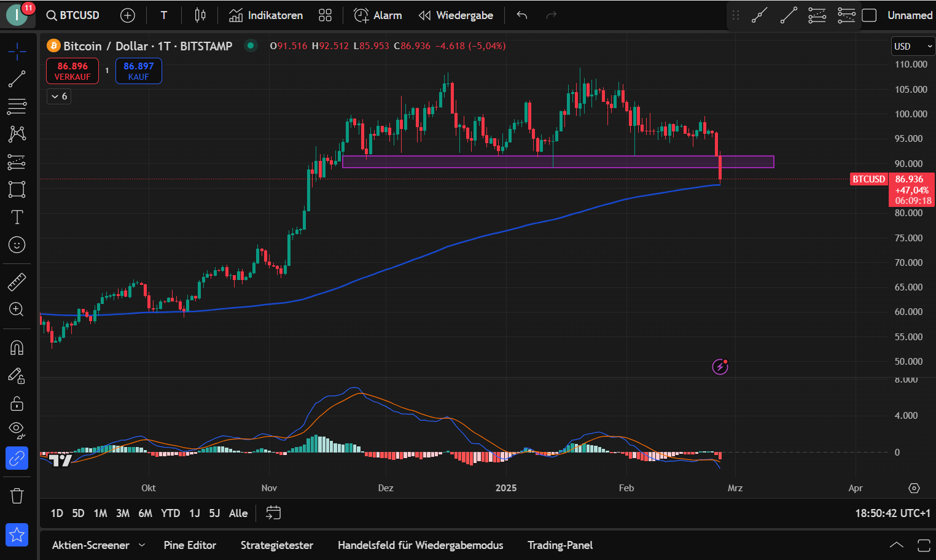The height and width of the screenshot is (560, 936).
Task: Select the plain trend line tool in favorites bar
Action: click(x=789, y=15)
